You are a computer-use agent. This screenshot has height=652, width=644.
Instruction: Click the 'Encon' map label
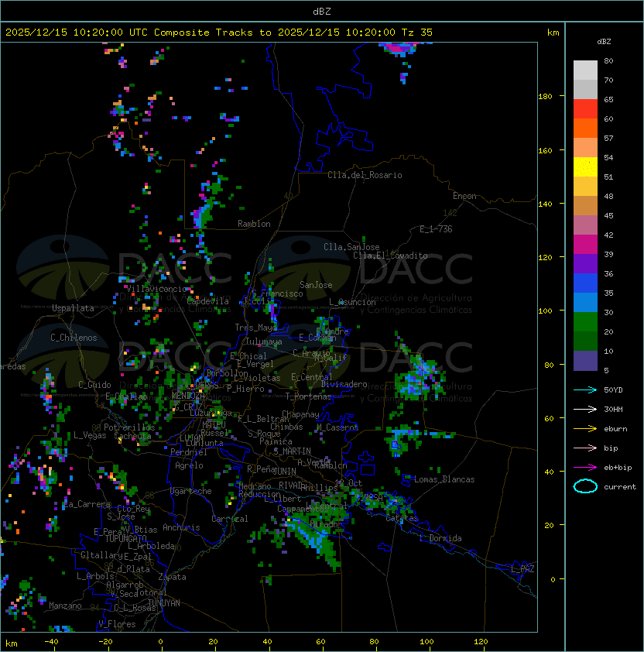[464, 196]
